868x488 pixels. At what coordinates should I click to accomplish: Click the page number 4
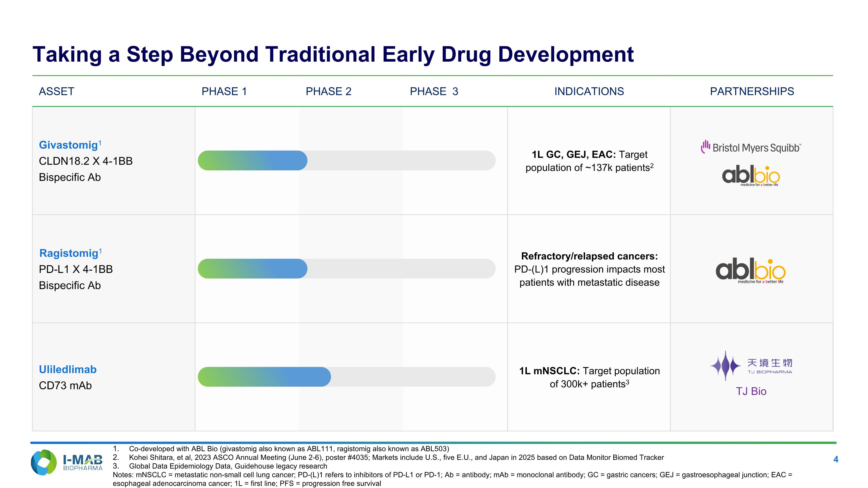(x=836, y=459)
